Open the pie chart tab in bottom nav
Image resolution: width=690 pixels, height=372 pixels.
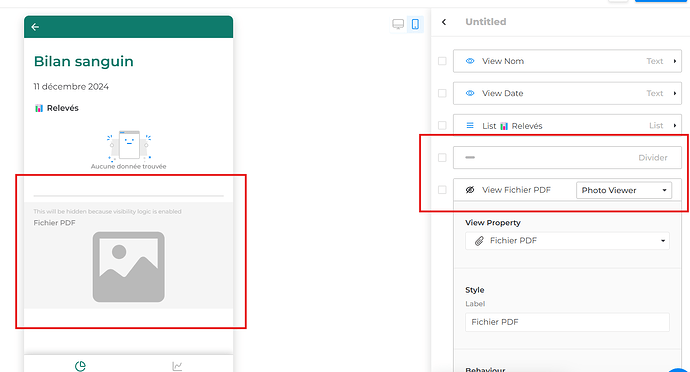[x=80, y=366]
